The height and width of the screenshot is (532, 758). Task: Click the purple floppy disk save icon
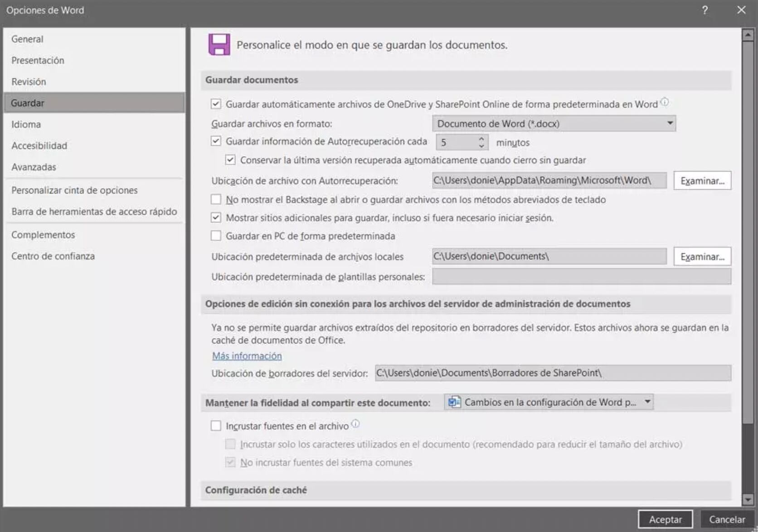219,44
